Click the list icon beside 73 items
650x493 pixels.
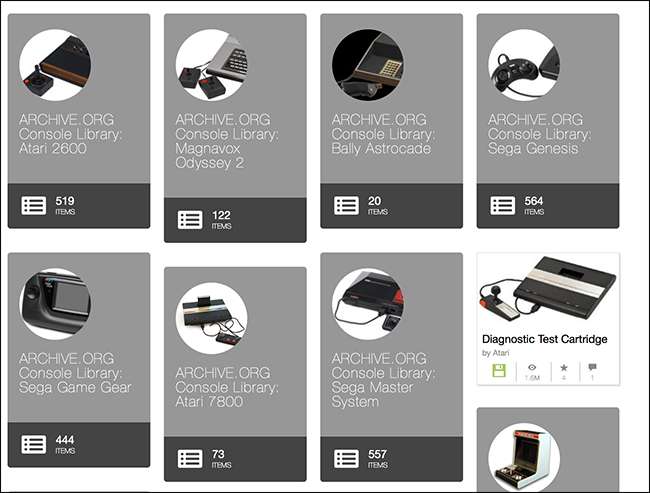(190, 459)
